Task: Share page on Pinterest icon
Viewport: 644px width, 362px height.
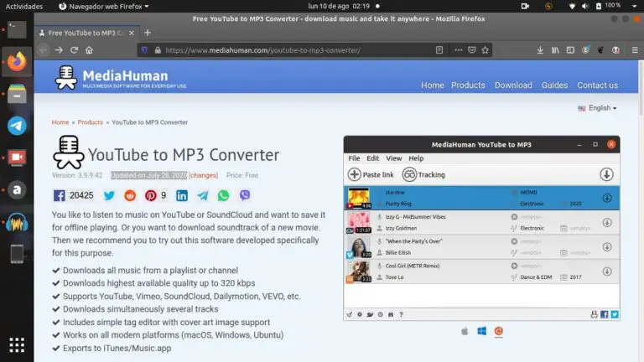Action: click(x=151, y=195)
